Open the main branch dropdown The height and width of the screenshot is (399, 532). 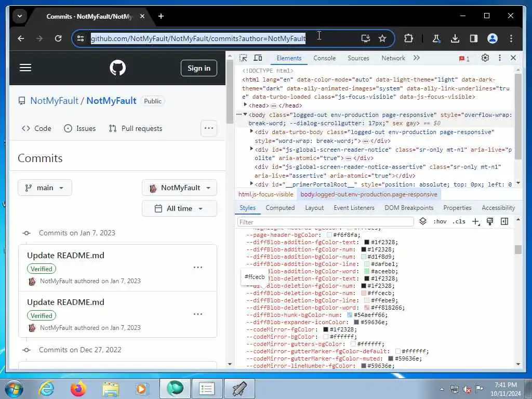pos(45,188)
